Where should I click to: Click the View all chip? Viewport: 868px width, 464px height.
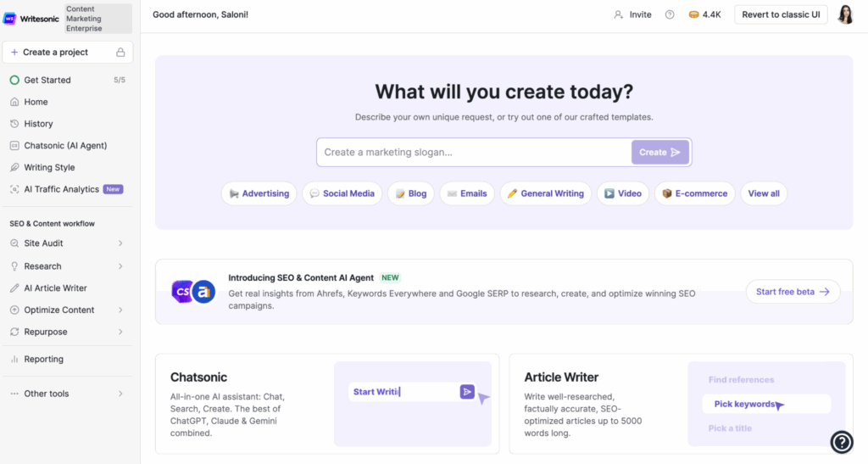click(764, 193)
